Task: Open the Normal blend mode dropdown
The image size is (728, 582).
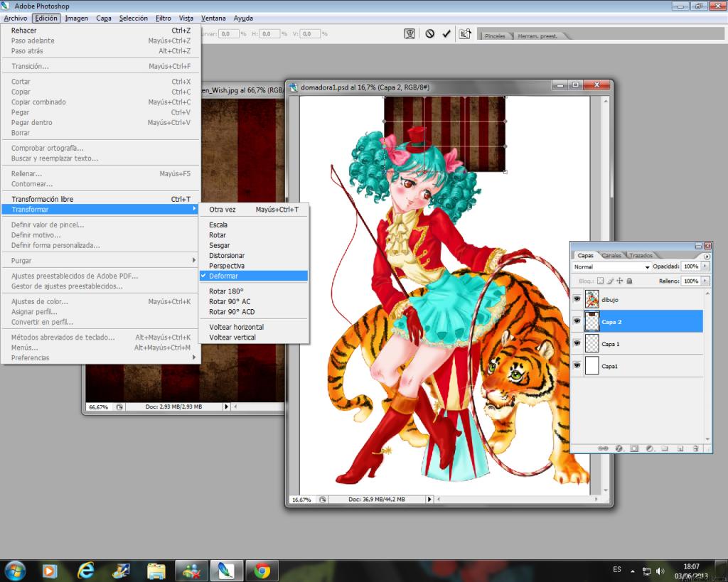Action: pyautogui.click(x=611, y=267)
